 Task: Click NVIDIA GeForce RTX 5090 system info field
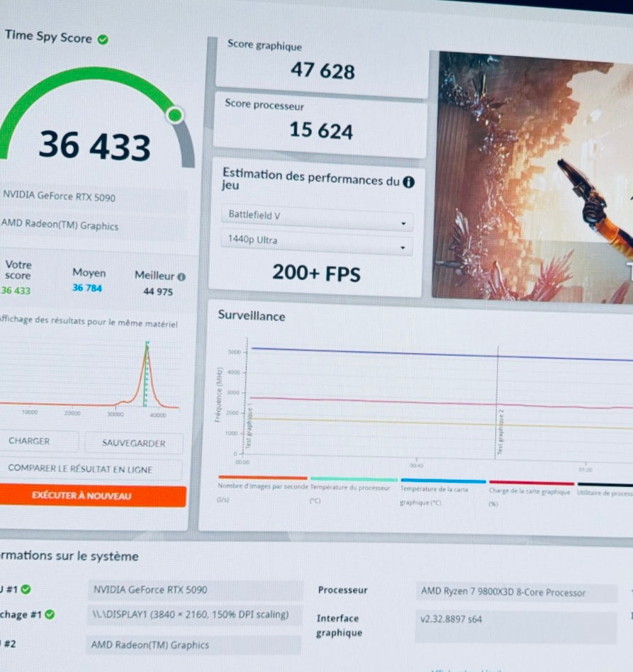(x=196, y=590)
